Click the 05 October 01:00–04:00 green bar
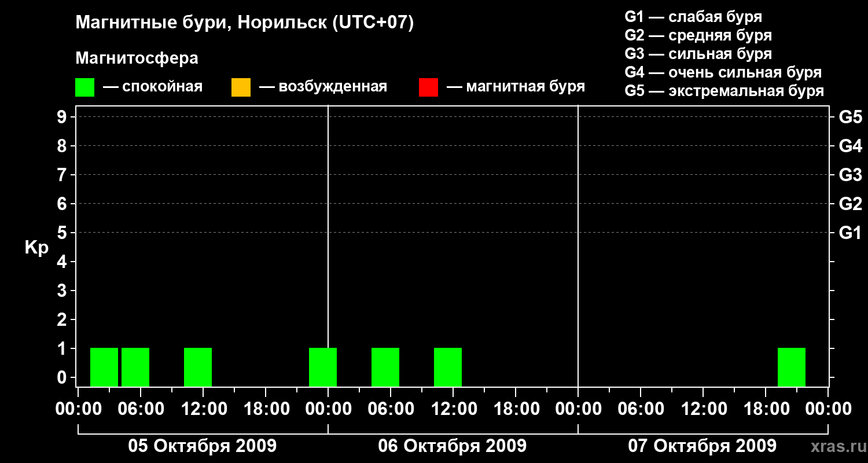 coord(104,367)
